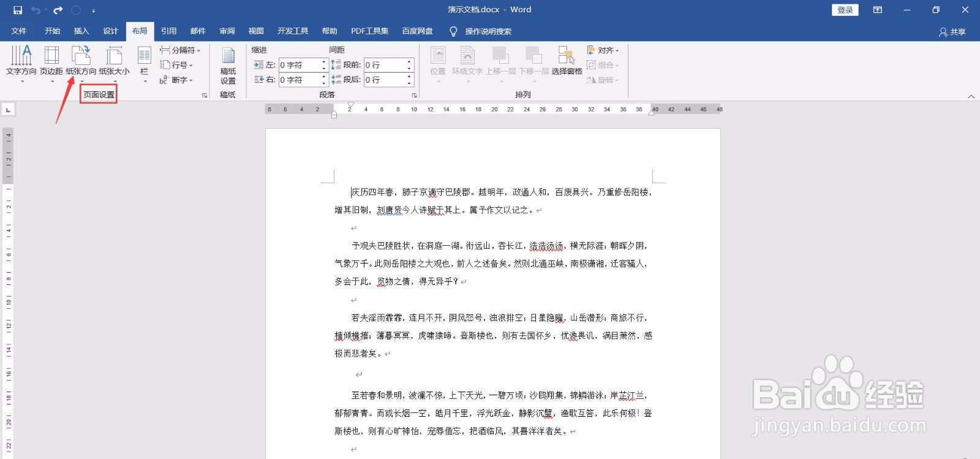The image size is (980, 459).
Task: Switch to the 插入 tab
Action: 81,31
